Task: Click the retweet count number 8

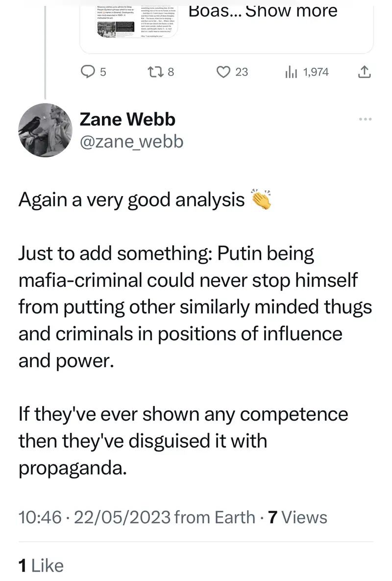Action: pos(171,72)
